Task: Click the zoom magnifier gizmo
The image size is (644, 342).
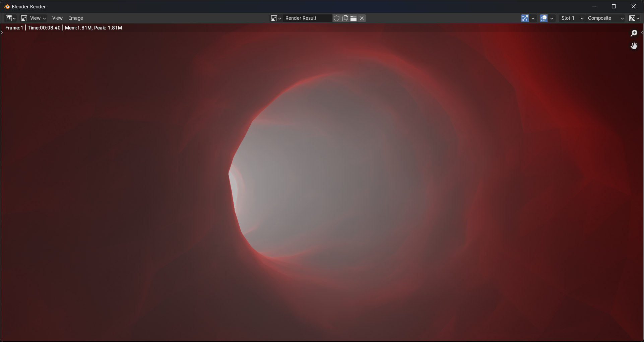Action: coord(634,33)
